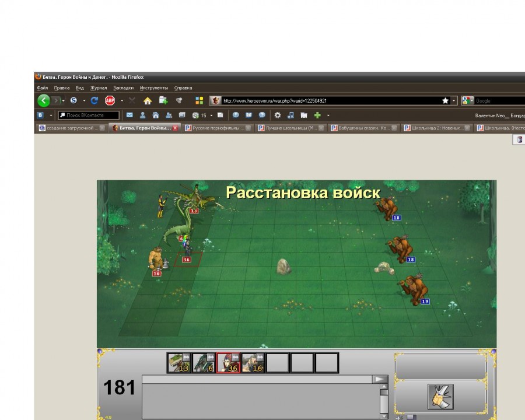This screenshot has height=420, width=525.
Task: Click the red ABP Adblock Plus icon
Action: 110,100
